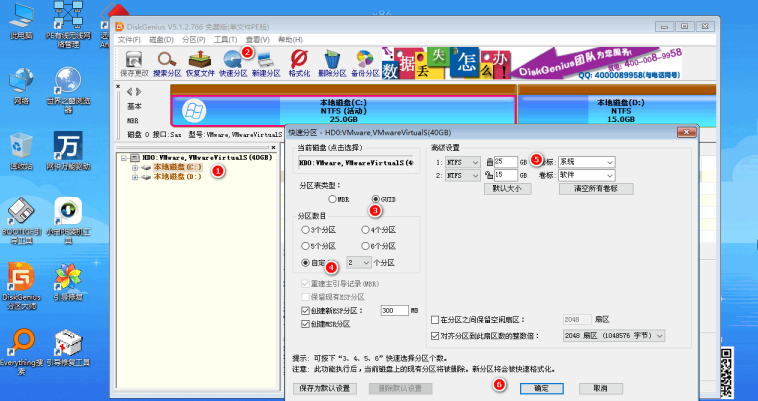
Task: Toggle the 创建MSR分区 checkbox
Action: pyautogui.click(x=305, y=324)
